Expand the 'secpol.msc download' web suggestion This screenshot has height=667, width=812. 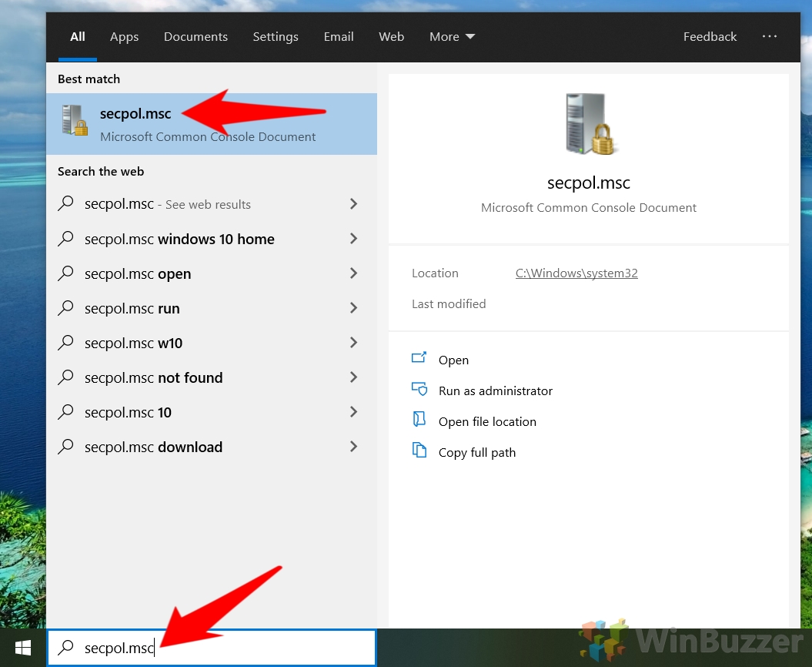[353, 447]
